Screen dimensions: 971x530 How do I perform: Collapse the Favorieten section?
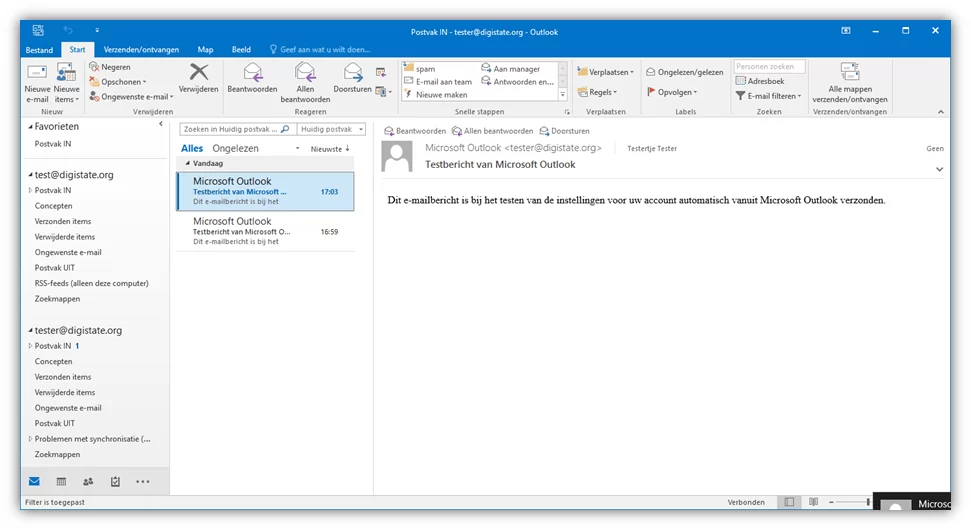(x=30, y=126)
